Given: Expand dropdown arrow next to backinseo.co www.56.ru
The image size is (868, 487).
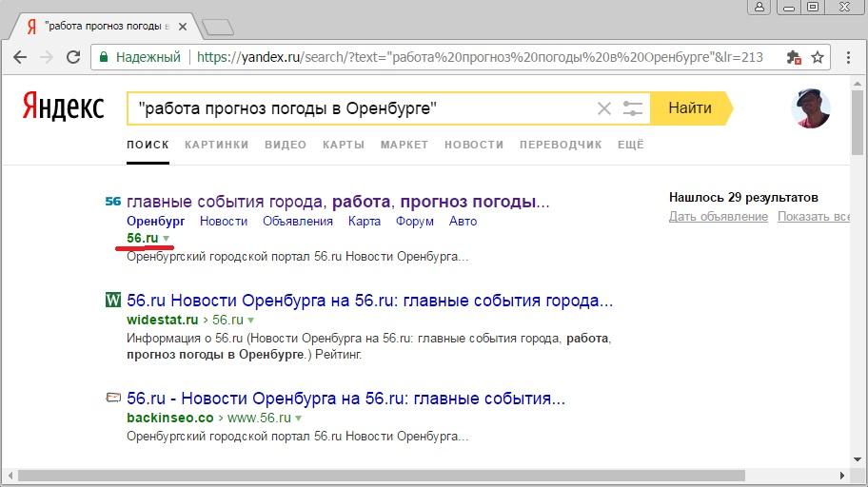Looking at the screenshot, I should 299,419.
